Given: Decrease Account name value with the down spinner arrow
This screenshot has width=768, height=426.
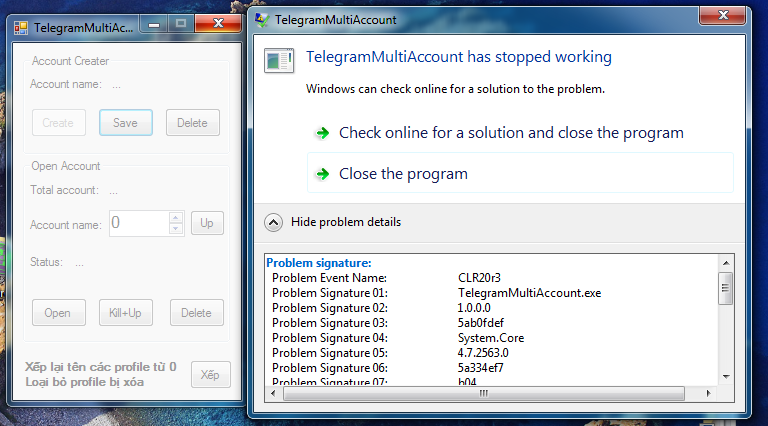Looking at the screenshot, I should click(176, 229).
